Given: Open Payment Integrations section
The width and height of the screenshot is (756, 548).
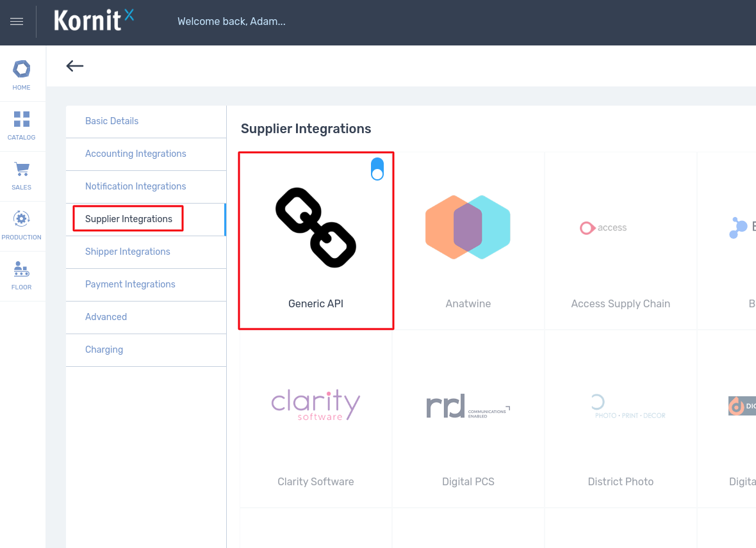Looking at the screenshot, I should point(130,284).
